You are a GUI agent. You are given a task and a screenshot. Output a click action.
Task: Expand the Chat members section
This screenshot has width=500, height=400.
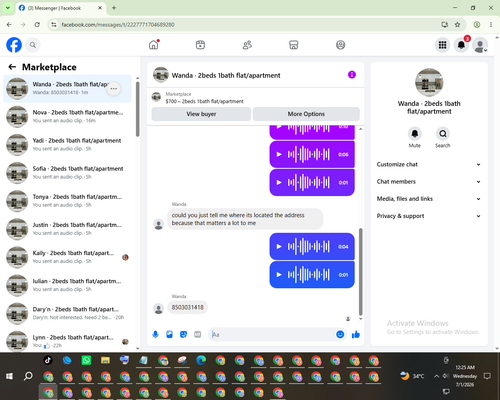coord(429,182)
